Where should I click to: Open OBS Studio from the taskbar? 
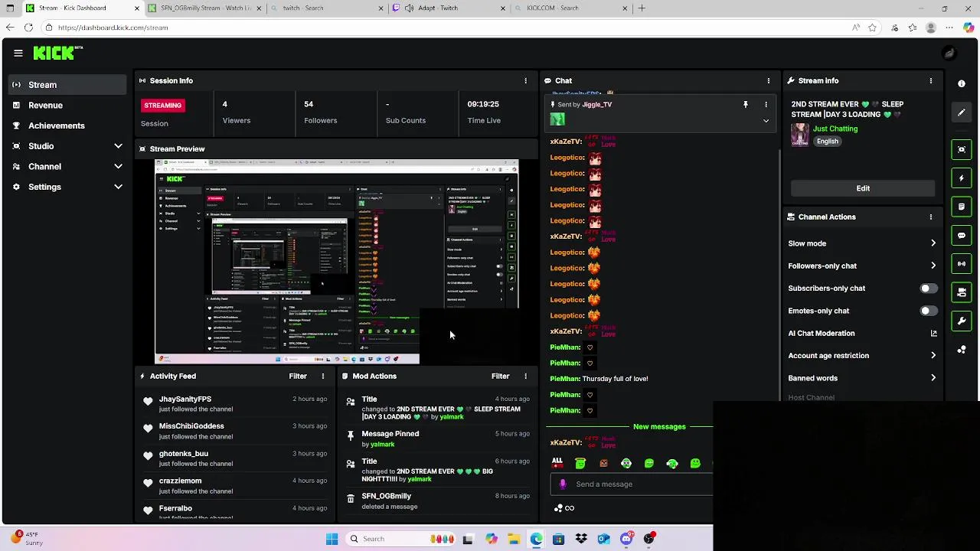click(x=649, y=539)
